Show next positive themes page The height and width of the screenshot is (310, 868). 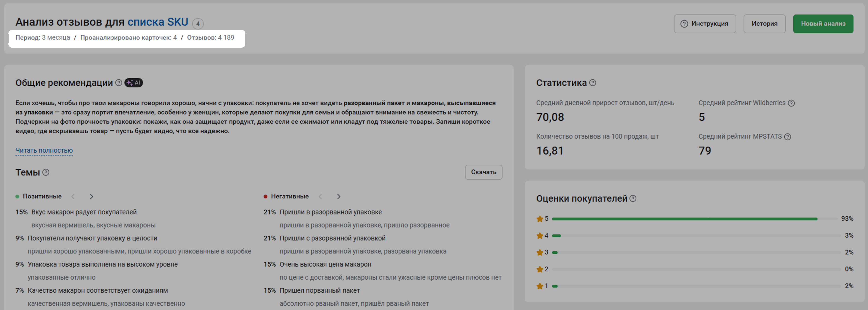91,196
